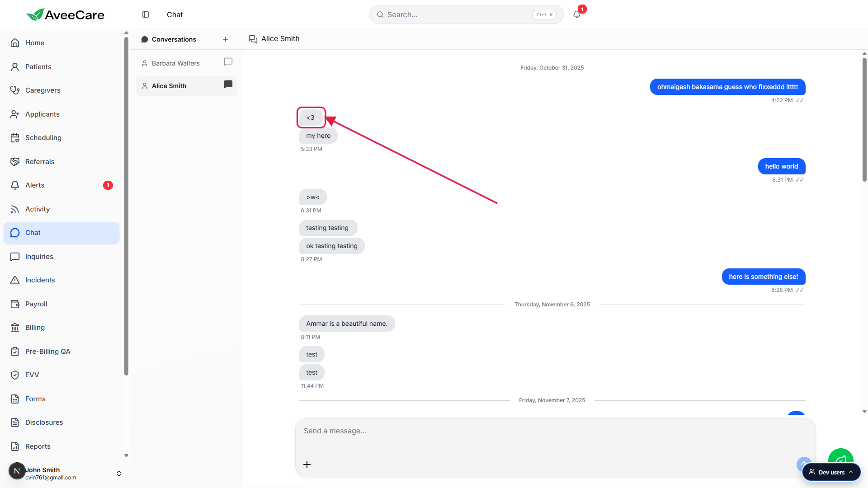Image resolution: width=868 pixels, height=488 pixels.
Task: Click the Alice Smith chat header name
Action: [x=280, y=39]
